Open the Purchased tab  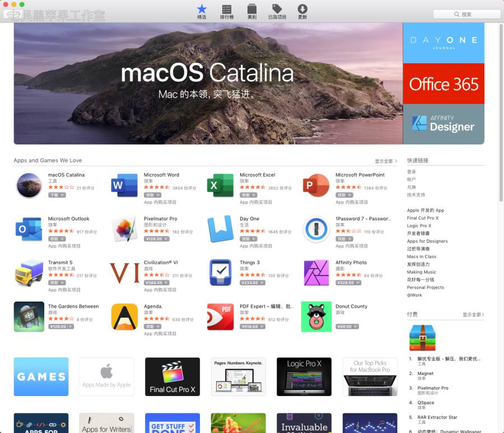click(277, 12)
